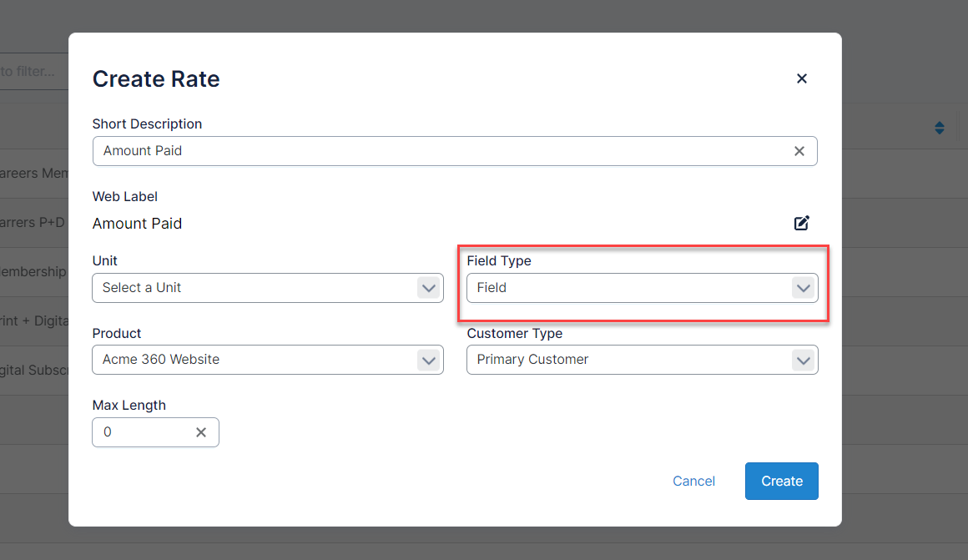Viewport: 968px width, 560px height.
Task: Select the Digital Subscription background row
Action: pyautogui.click(x=33, y=370)
